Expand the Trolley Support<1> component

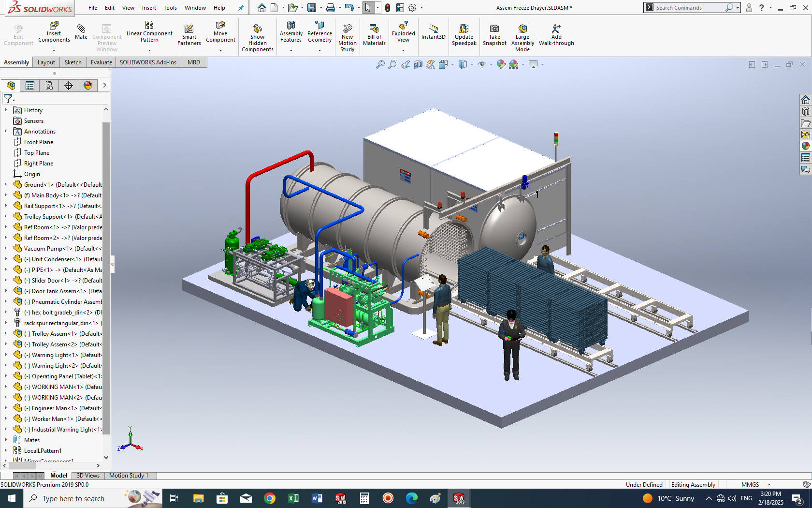coord(6,217)
